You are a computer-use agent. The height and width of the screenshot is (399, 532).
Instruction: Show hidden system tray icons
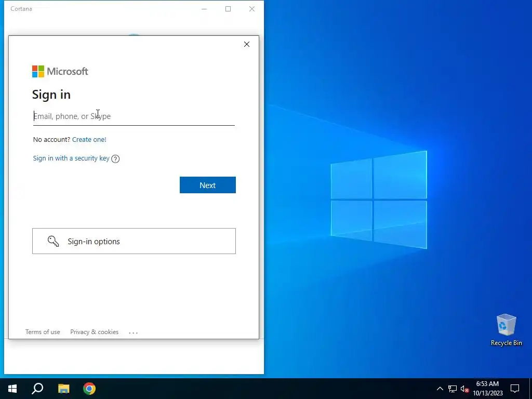point(440,389)
